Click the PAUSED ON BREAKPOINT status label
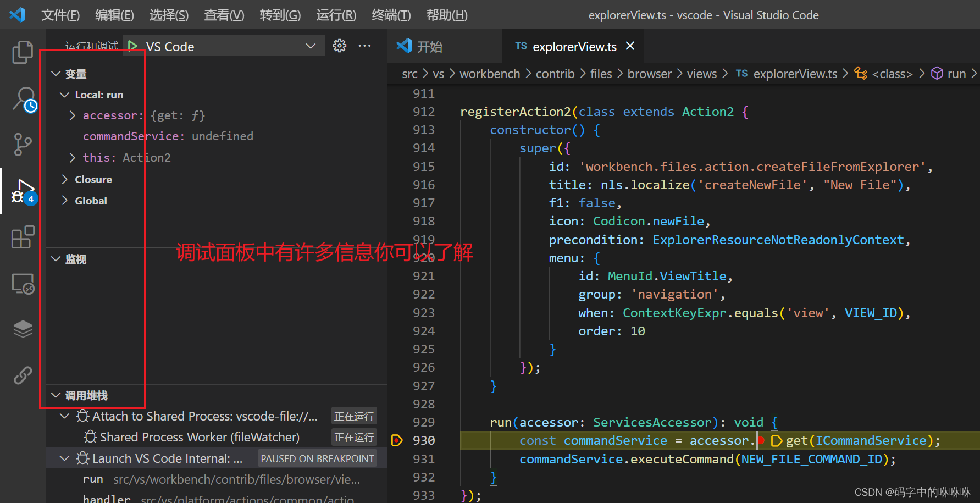 (x=317, y=458)
